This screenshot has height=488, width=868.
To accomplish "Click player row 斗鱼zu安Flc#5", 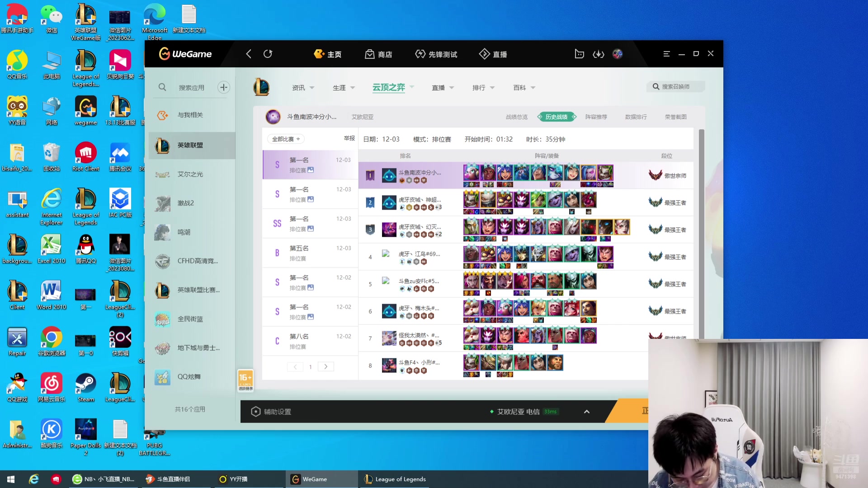I will [x=526, y=284].
